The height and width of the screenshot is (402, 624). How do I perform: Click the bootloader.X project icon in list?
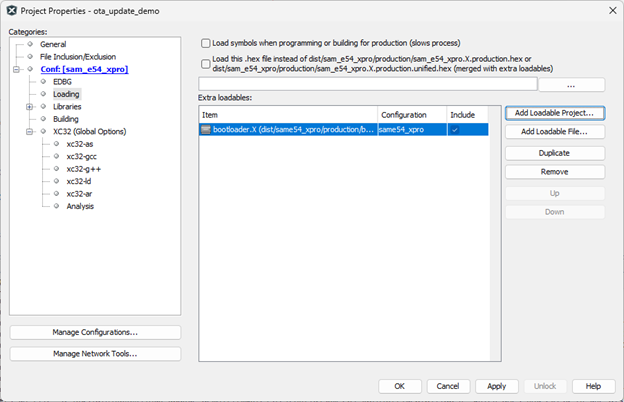coord(205,129)
